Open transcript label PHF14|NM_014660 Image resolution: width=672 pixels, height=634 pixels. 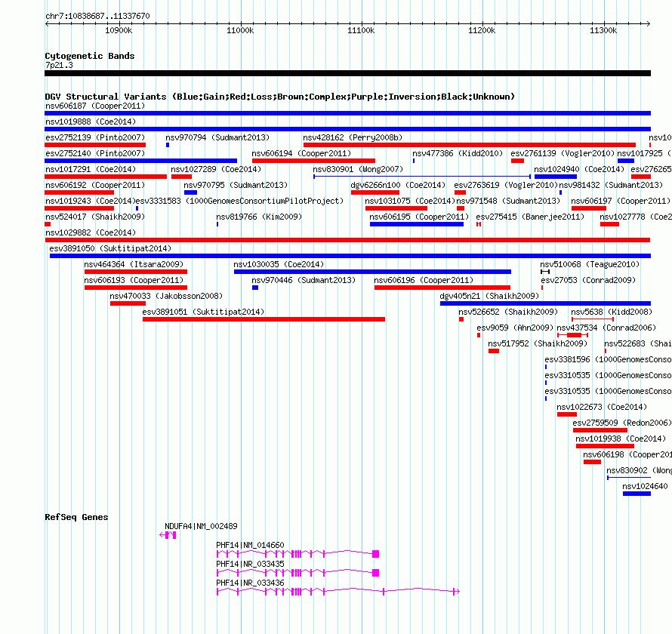[x=250, y=545]
